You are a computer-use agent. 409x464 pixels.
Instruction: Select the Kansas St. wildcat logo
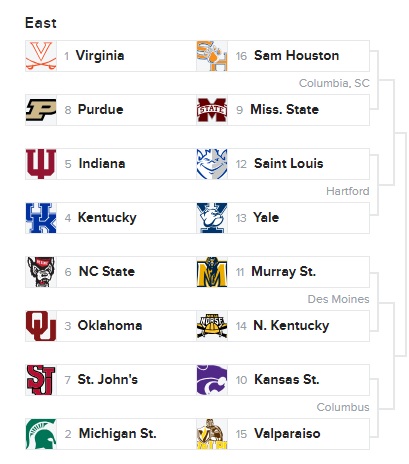(x=212, y=380)
